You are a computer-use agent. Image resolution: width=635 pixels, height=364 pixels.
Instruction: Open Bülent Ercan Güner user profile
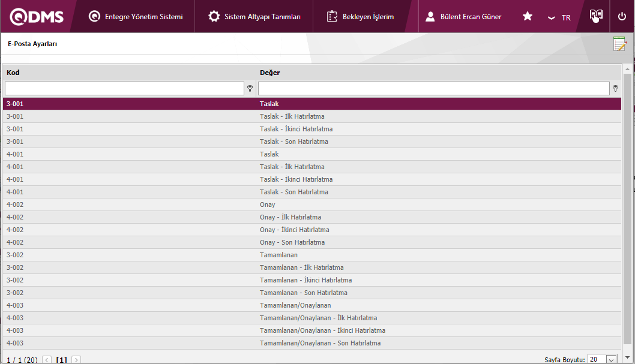click(x=463, y=17)
